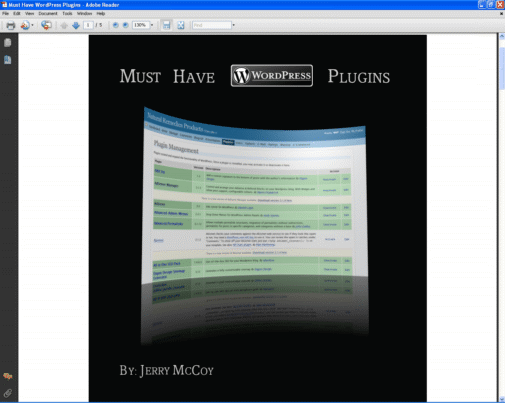
Task: Open the File menu
Action: [x=6, y=14]
